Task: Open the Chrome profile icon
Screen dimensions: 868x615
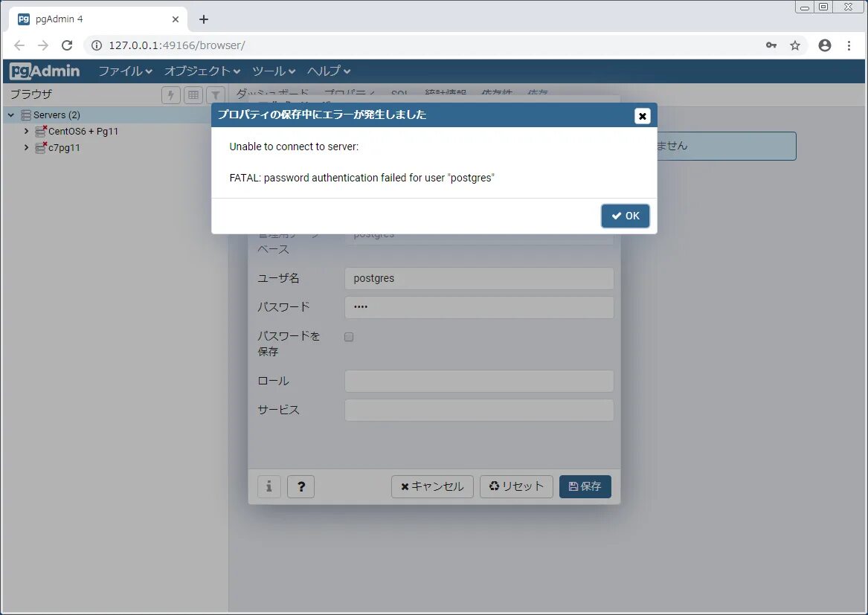Action: pyautogui.click(x=824, y=45)
